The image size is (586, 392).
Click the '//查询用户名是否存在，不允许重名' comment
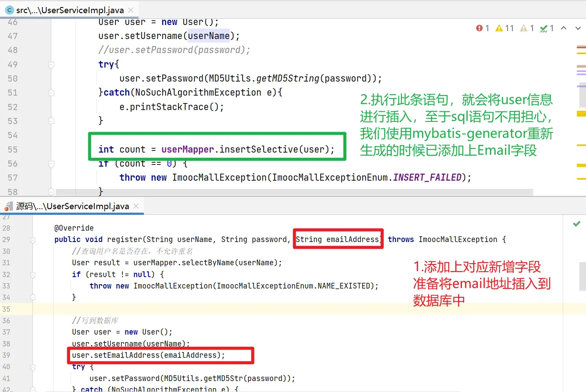pos(132,251)
